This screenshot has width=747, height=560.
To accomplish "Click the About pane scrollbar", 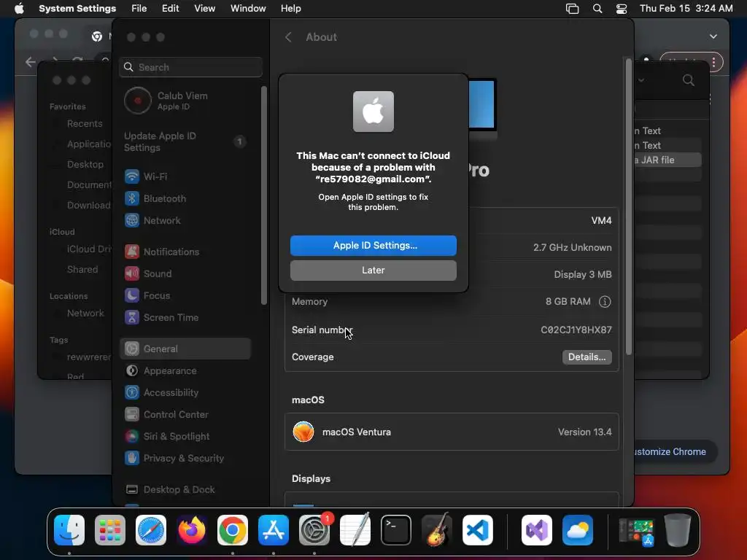I will point(628,206).
